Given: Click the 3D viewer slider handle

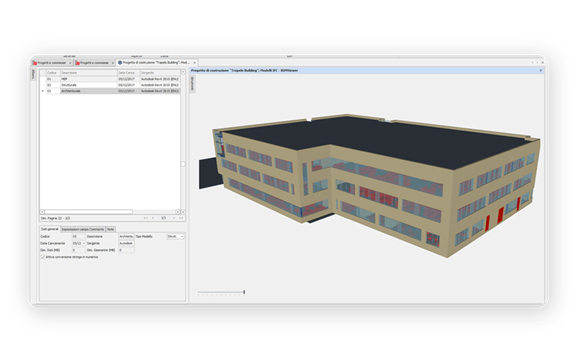Looking at the screenshot, I should tap(244, 292).
